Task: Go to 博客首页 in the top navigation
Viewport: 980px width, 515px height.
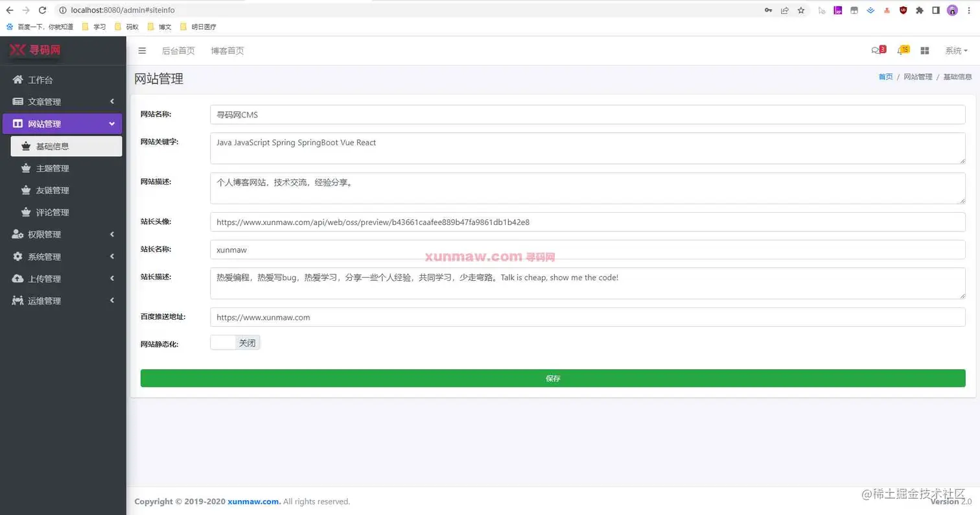Action: pyautogui.click(x=227, y=51)
